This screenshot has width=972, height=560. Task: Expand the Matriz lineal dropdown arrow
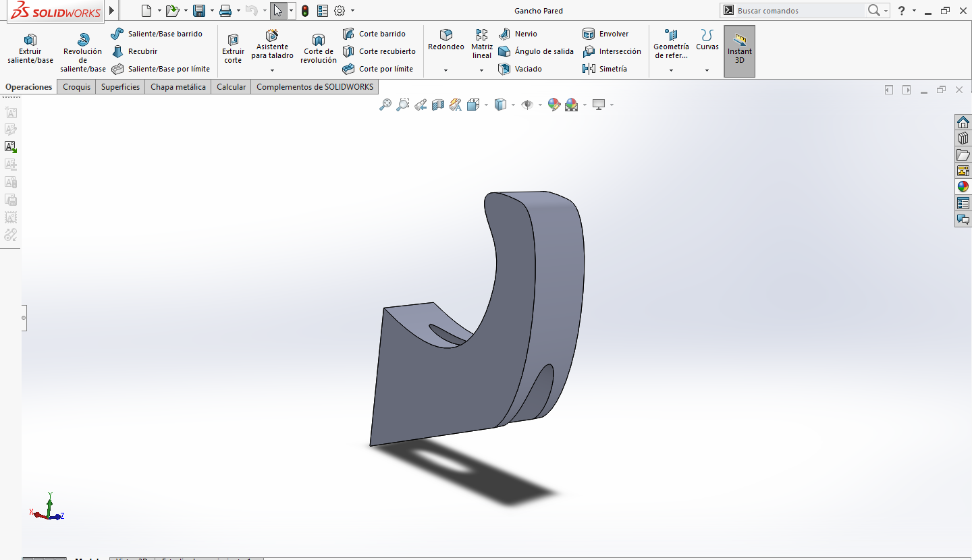[x=482, y=70]
